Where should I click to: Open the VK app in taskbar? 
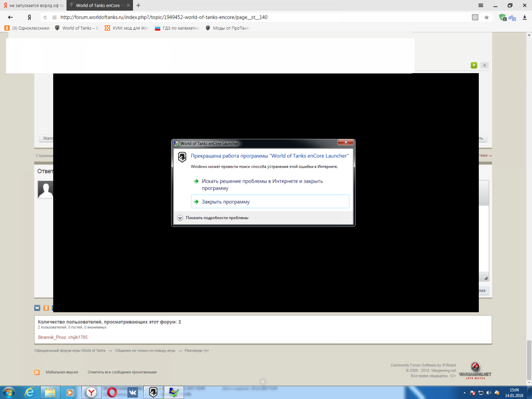tap(132, 392)
